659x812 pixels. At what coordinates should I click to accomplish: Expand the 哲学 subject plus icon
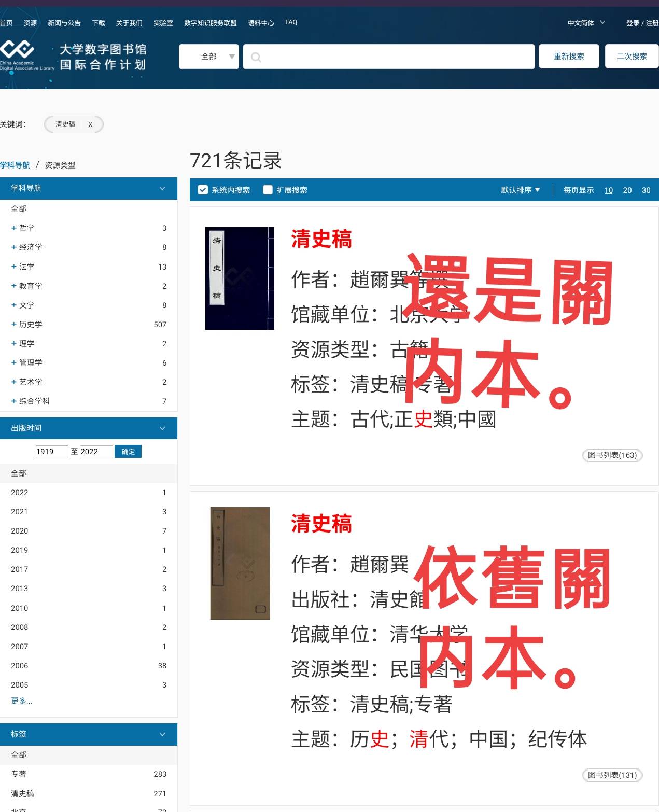[x=14, y=228]
